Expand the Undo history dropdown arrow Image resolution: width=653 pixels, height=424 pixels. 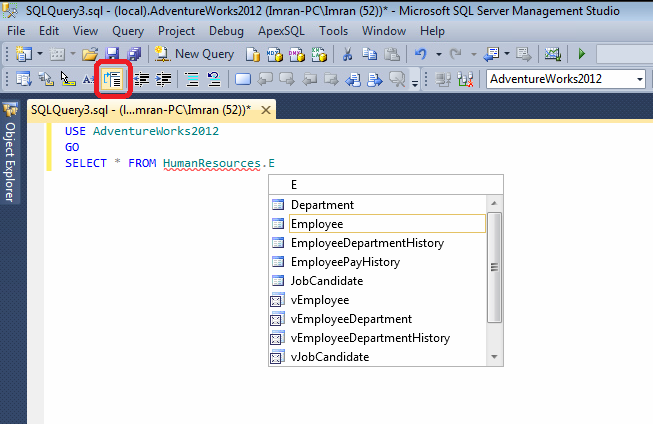(437, 54)
